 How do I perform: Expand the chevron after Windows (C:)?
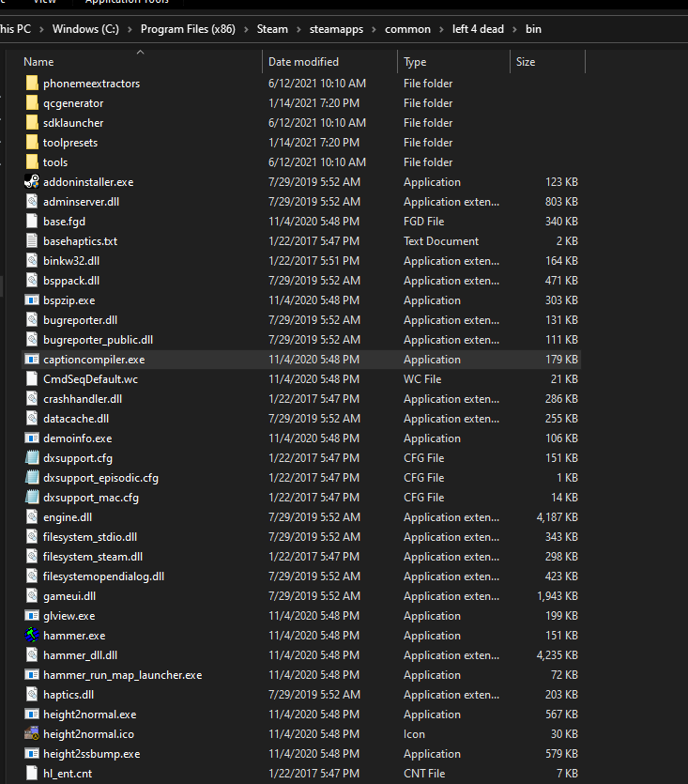pos(130,29)
